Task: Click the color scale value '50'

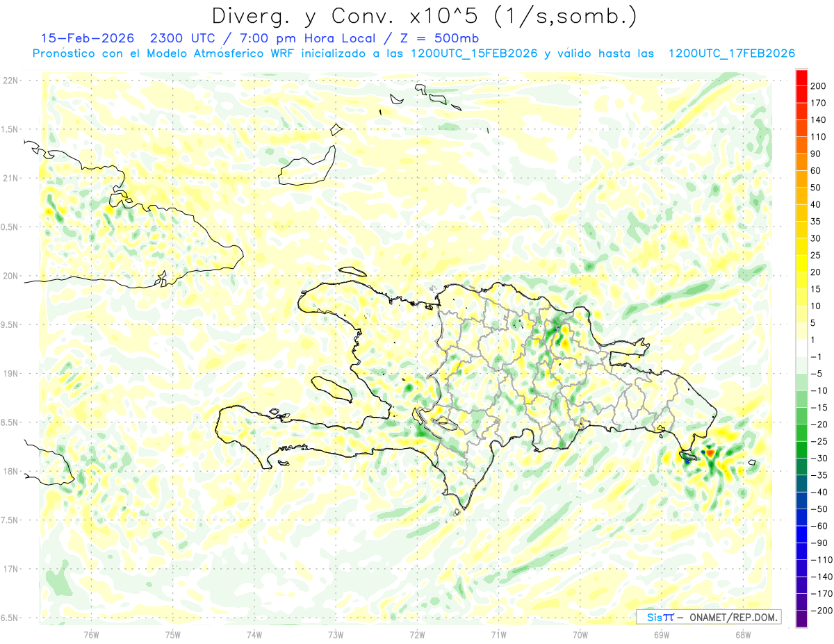Action: click(x=816, y=188)
